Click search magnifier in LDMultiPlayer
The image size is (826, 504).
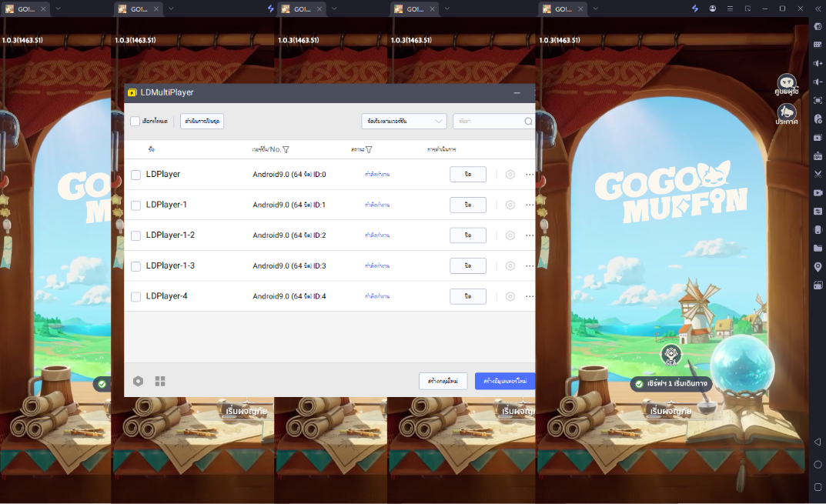point(528,122)
